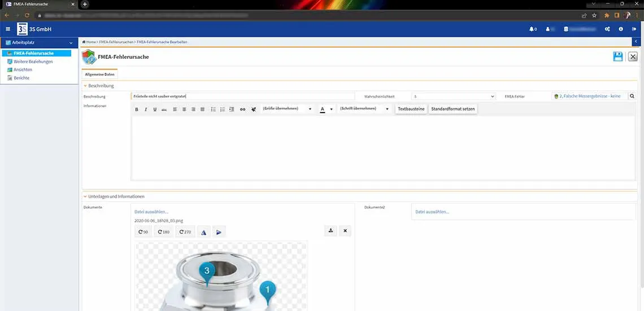Remove the attached image file
Viewport: 644px width, 311px height.
345,231
